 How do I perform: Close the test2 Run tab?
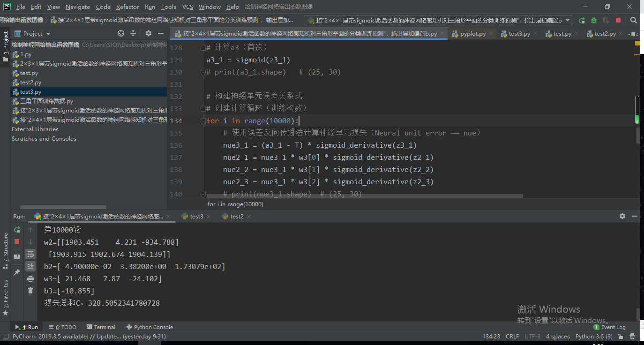(249, 217)
